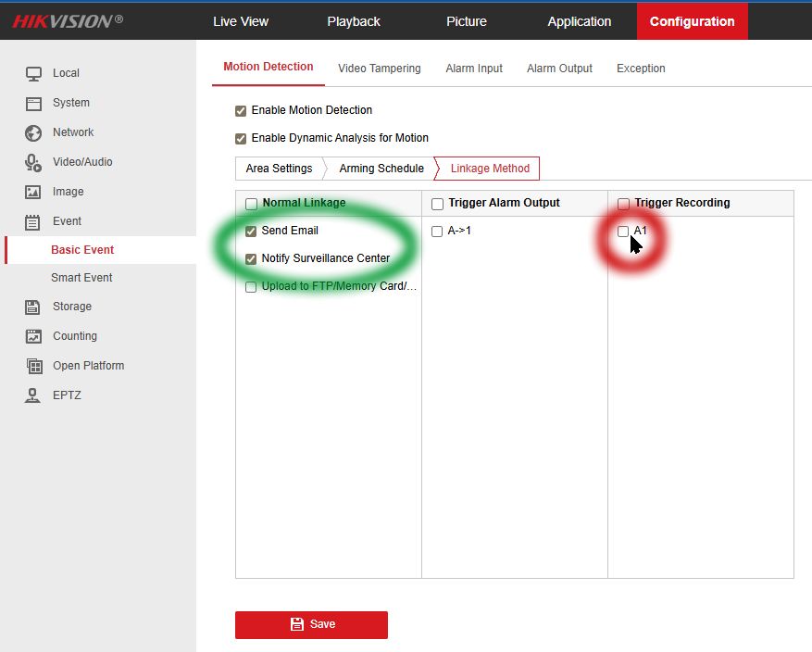Open the Live View tab
The image size is (812, 652).
tap(241, 21)
